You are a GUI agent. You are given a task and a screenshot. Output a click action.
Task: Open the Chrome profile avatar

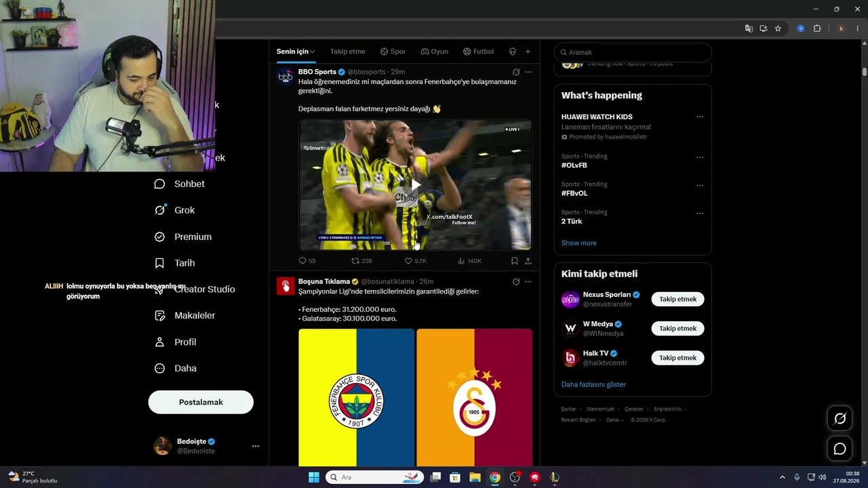841,28
